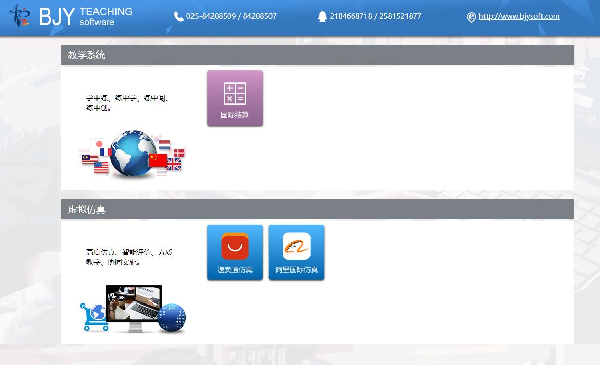This screenshot has width=600, height=365.
Task: Click the computer monitor and cart illustration
Action: pos(133,308)
